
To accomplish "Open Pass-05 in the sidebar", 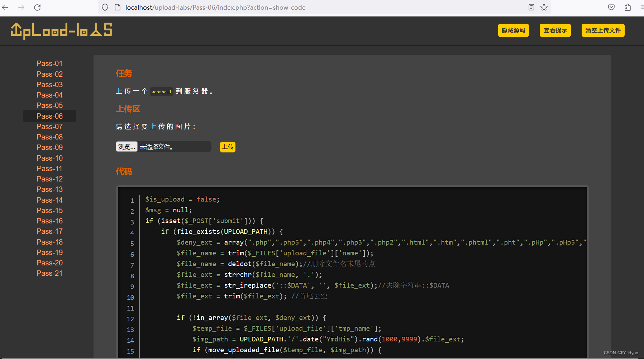I will 49,105.
